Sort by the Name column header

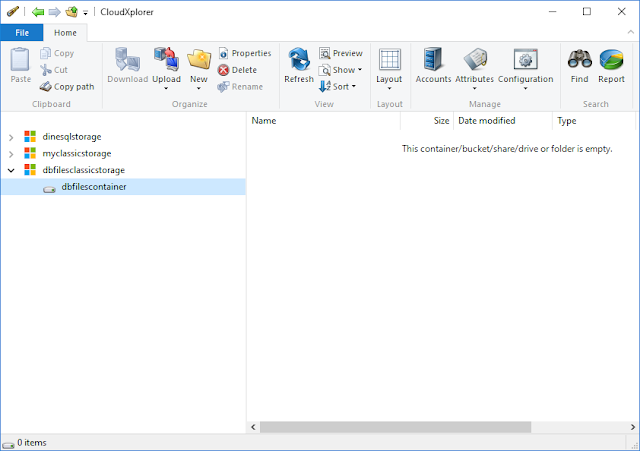324,121
